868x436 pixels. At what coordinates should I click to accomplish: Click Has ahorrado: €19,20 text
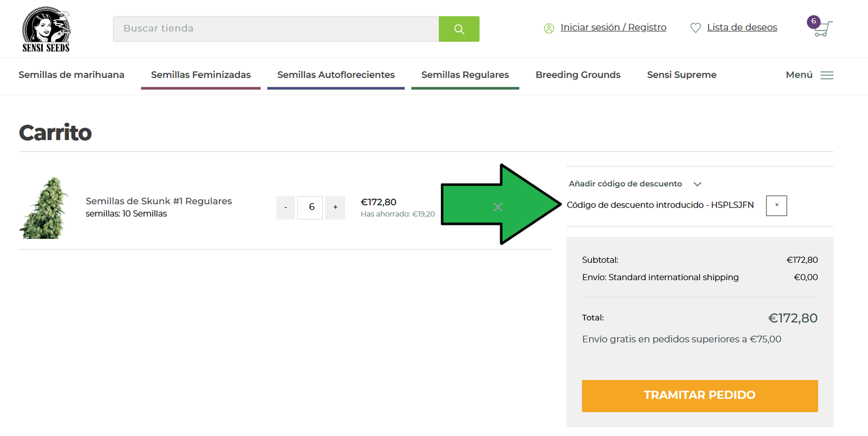point(398,214)
